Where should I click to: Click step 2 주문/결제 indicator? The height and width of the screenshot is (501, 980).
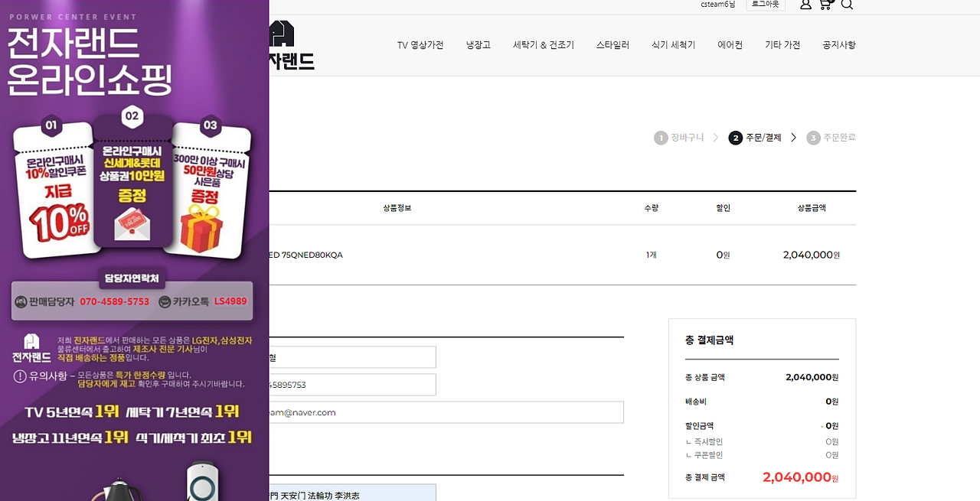(755, 138)
